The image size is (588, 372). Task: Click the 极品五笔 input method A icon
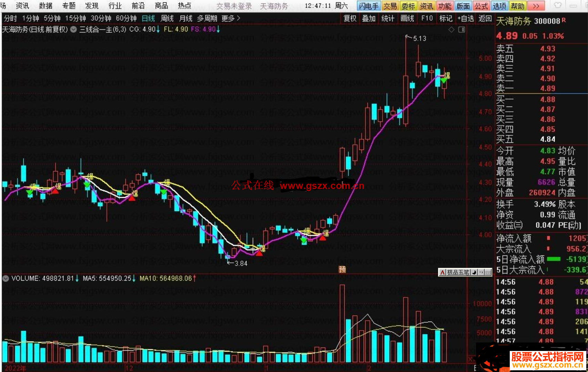click(443, 272)
